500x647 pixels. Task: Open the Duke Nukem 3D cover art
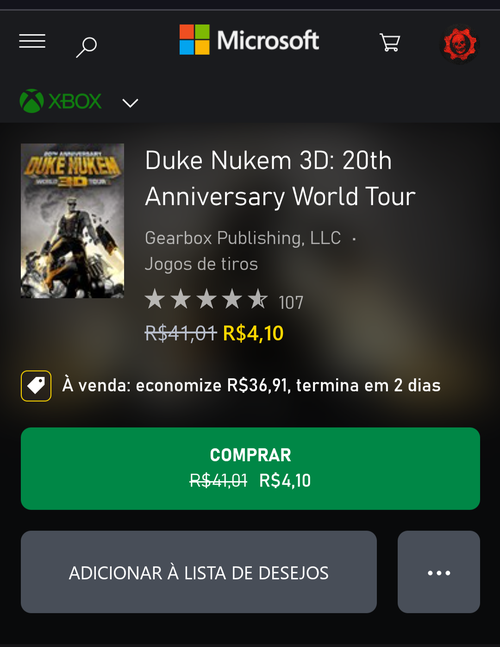(x=73, y=221)
